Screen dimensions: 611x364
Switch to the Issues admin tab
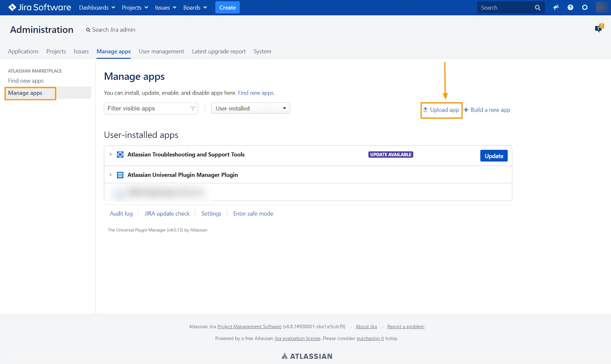tap(81, 52)
